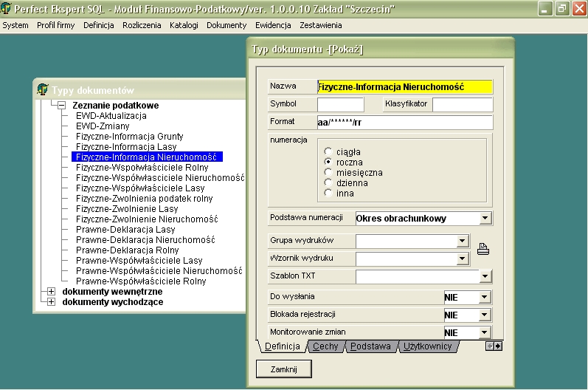Open the Grupa wydruków dropdown
588x390 pixels.
tap(463, 241)
